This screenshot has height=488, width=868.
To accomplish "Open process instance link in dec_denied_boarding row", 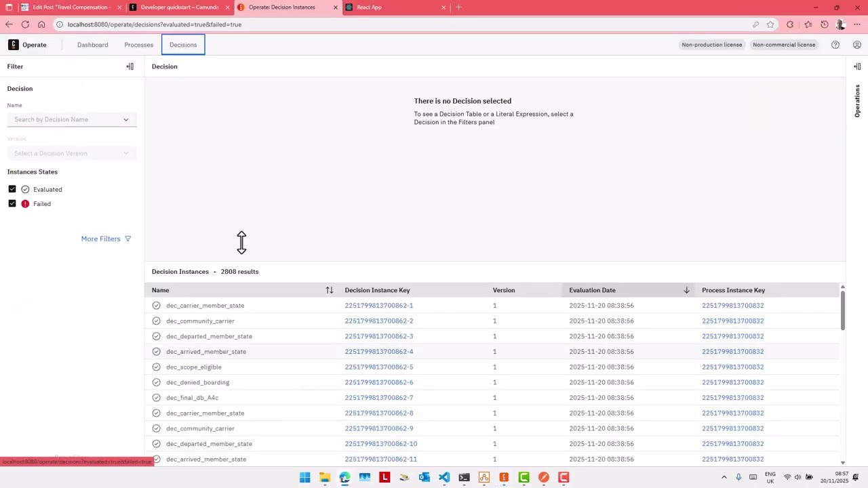I will [733, 382].
